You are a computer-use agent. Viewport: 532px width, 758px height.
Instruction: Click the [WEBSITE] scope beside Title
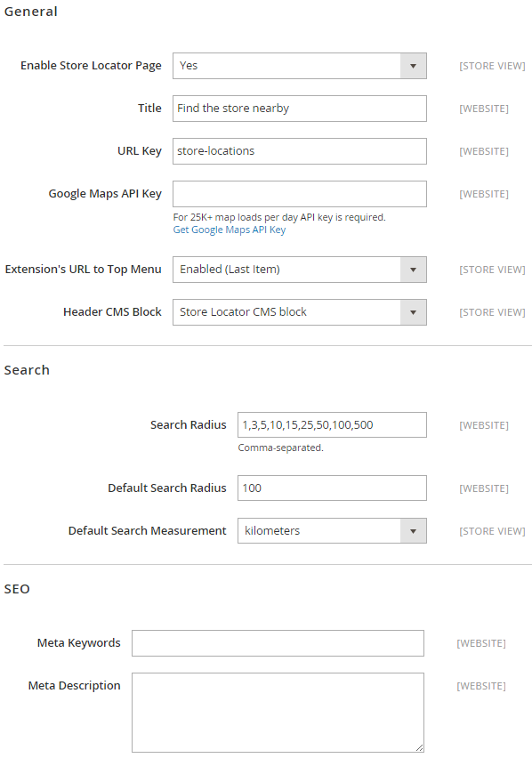coord(484,109)
